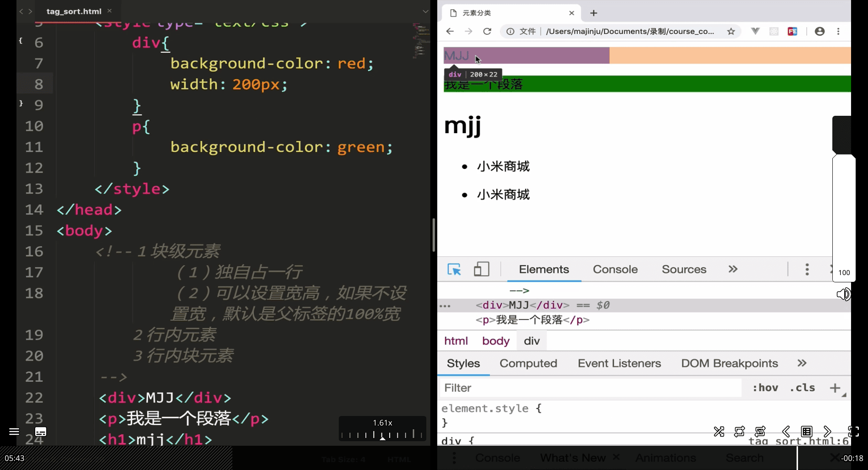Image resolution: width=868 pixels, height=470 pixels.
Task: Open the tag_sort.html:6 source link
Action: [x=798, y=441]
